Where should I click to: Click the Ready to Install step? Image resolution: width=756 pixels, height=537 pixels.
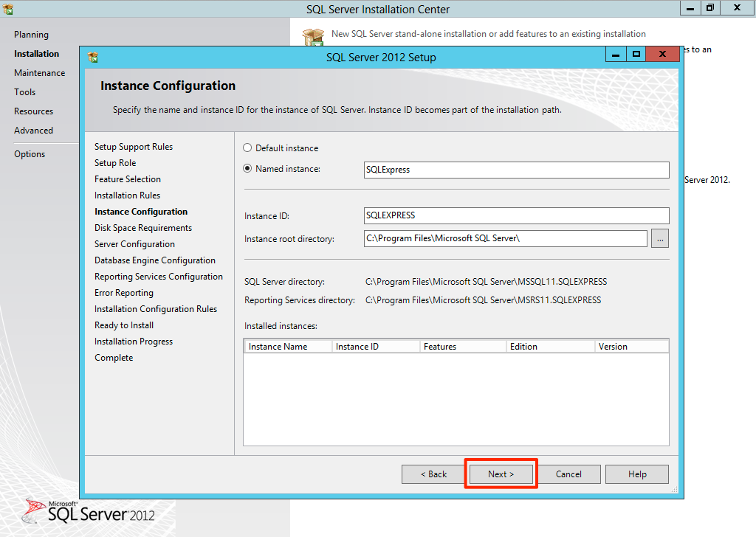click(x=124, y=325)
